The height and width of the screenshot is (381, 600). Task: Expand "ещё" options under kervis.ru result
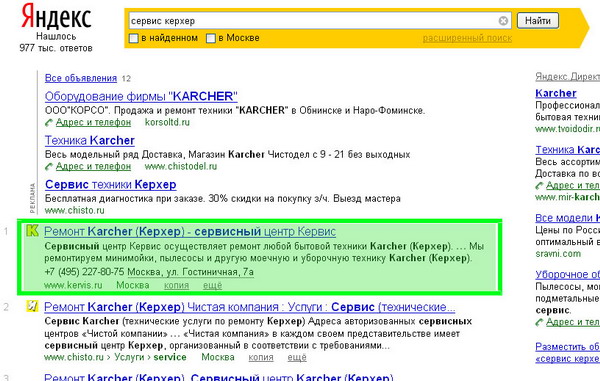pyautogui.click(x=212, y=285)
